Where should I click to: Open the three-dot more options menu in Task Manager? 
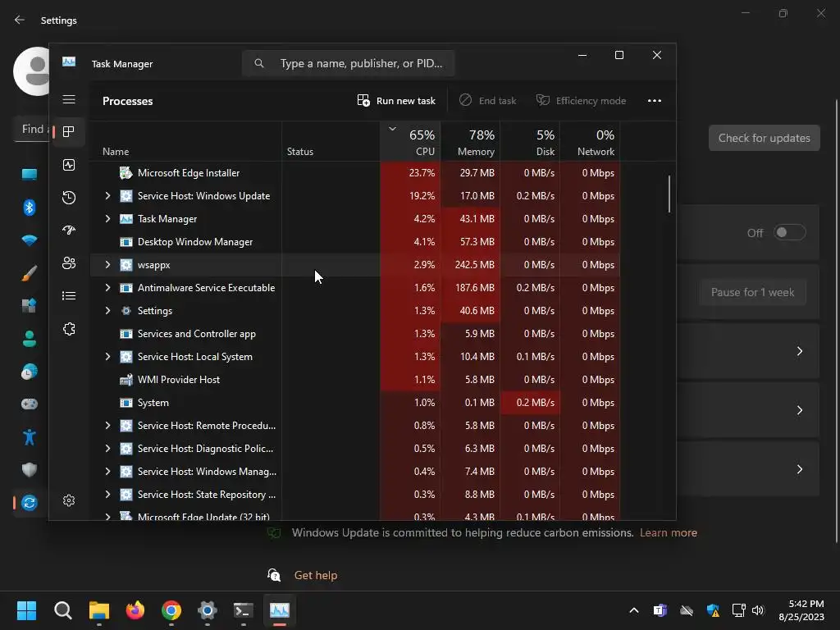click(x=654, y=101)
